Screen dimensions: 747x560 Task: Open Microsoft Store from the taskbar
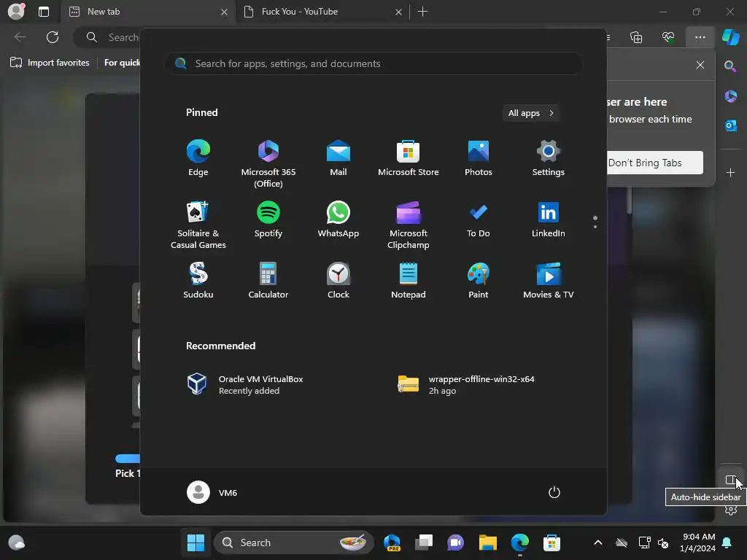point(551,542)
